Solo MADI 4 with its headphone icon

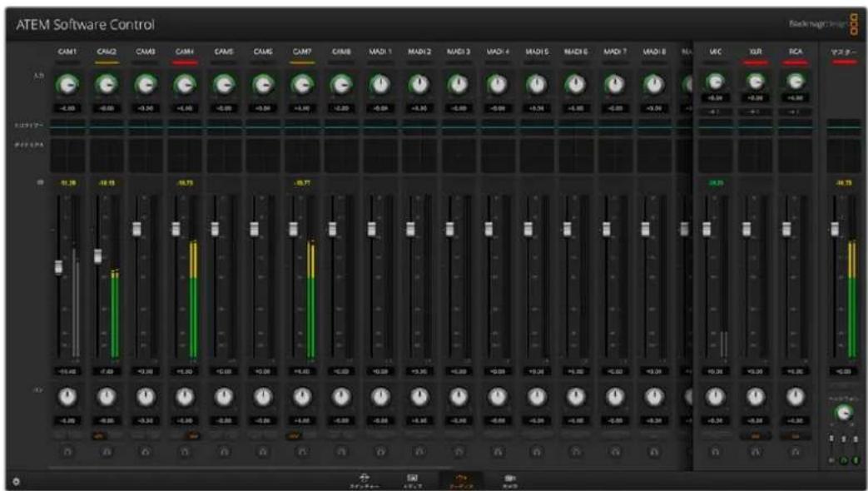(498, 452)
